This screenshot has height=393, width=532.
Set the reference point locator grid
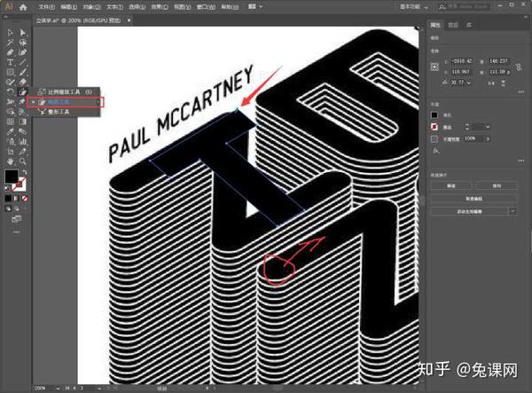click(435, 67)
